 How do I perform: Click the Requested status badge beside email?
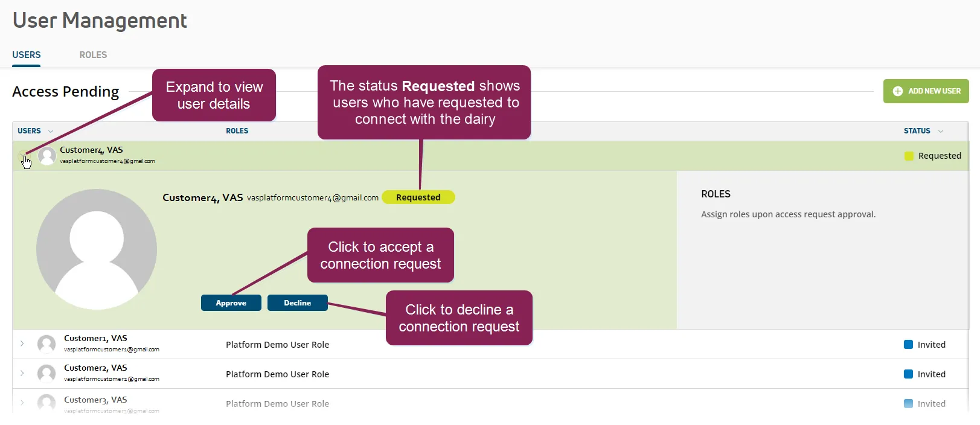click(x=418, y=197)
